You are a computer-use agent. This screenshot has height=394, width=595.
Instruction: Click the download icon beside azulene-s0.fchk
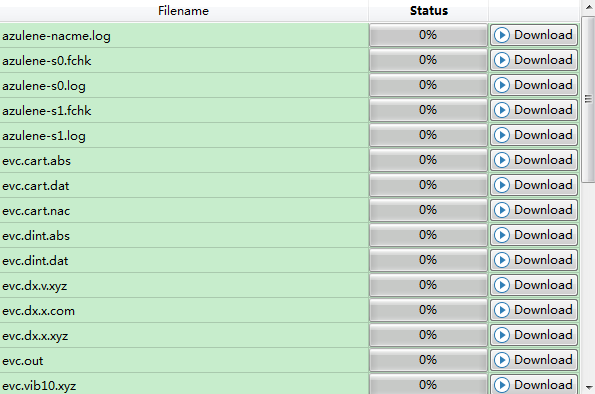point(502,60)
